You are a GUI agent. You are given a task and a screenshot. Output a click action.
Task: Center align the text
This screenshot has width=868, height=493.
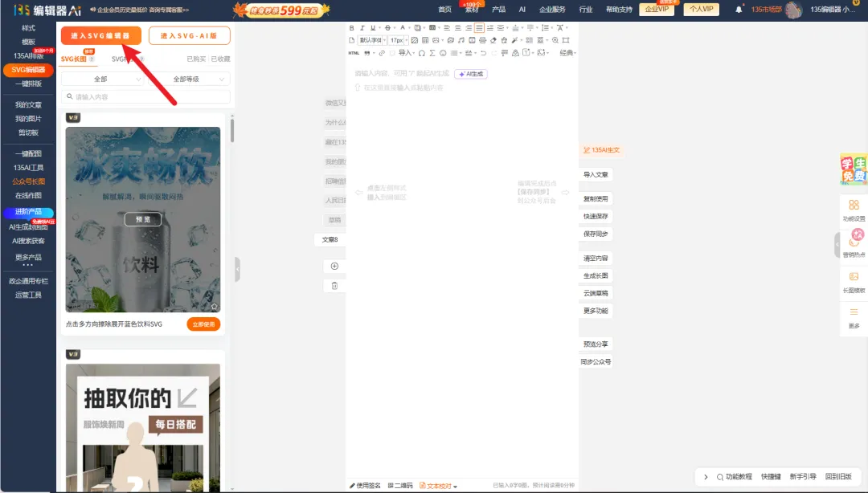tap(458, 27)
